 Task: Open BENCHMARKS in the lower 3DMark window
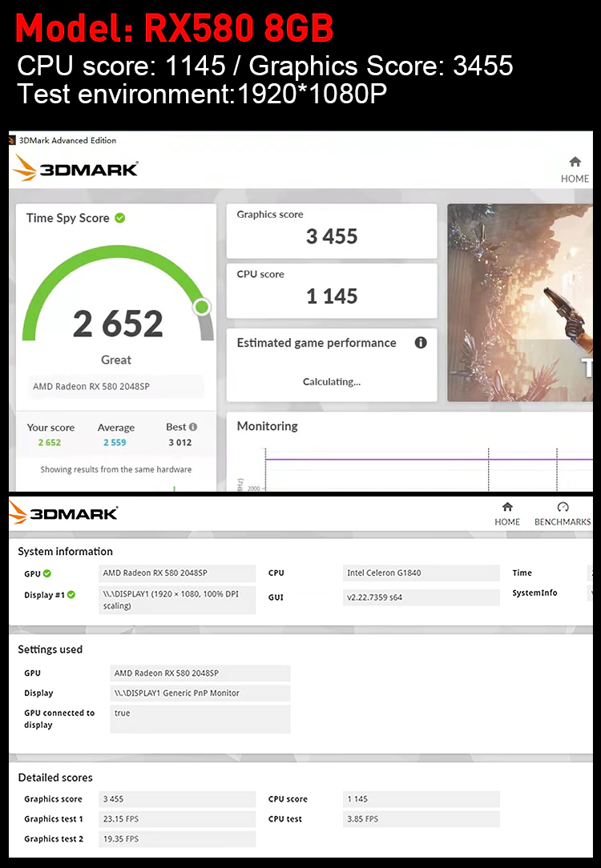click(563, 514)
